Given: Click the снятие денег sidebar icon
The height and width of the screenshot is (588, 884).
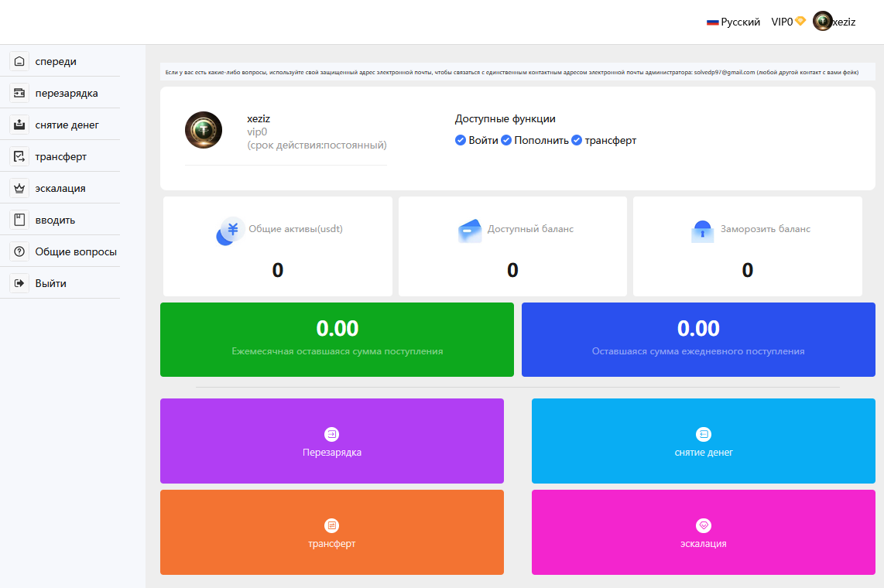Looking at the screenshot, I should point(19,125).
